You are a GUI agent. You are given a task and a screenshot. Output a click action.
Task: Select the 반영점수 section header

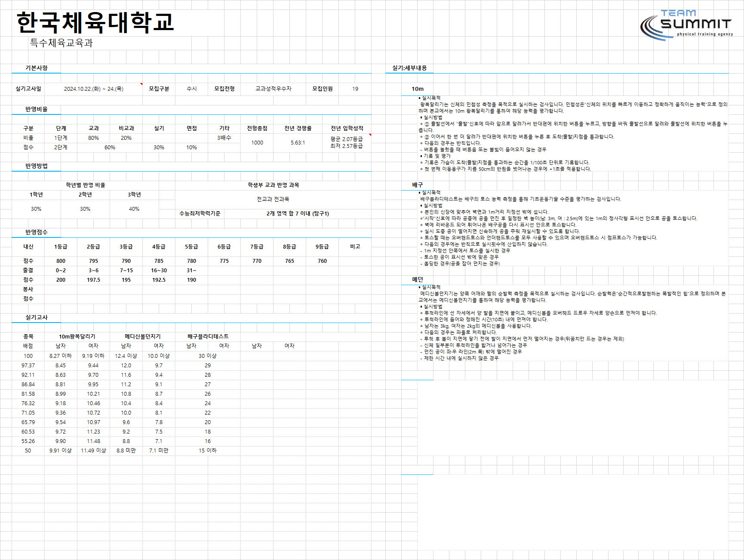coord(37,232)
